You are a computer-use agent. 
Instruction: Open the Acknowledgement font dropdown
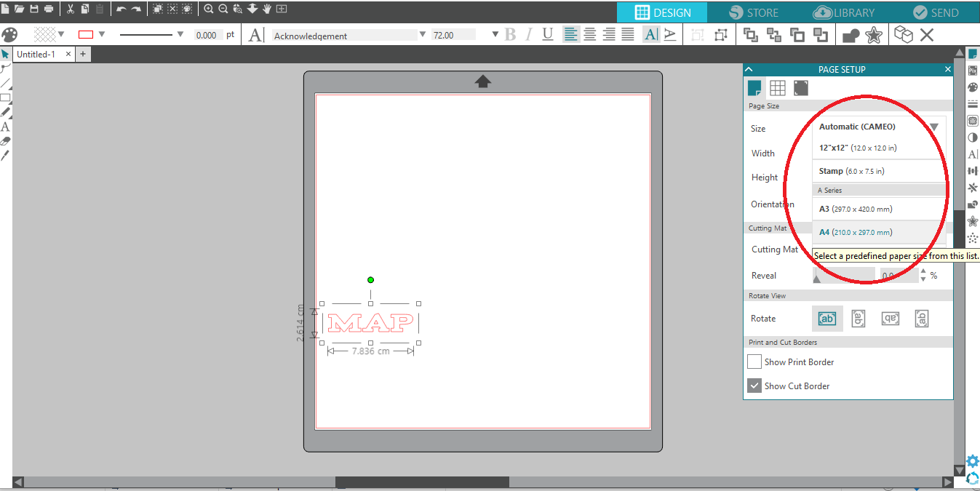coord(422,34)
